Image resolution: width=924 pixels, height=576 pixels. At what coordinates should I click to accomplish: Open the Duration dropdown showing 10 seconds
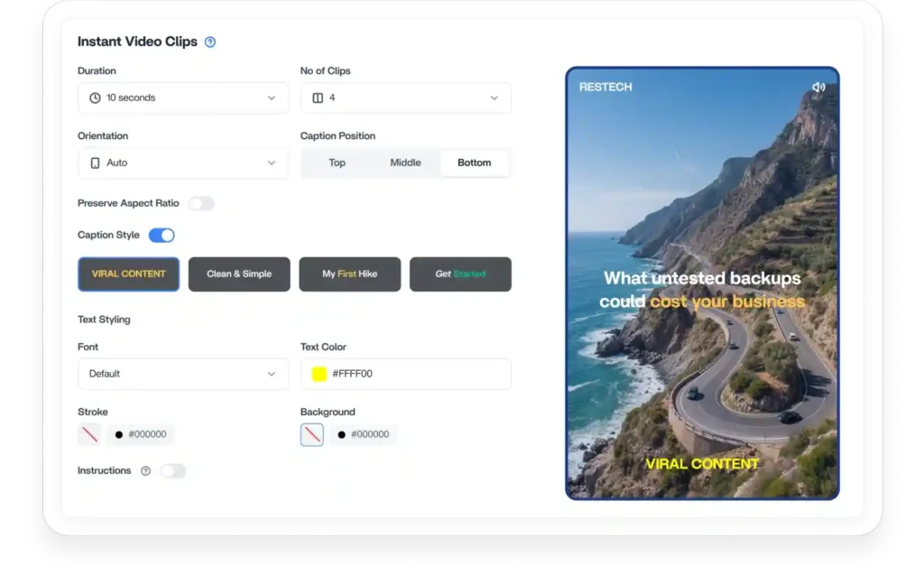(x=183, y=98)
